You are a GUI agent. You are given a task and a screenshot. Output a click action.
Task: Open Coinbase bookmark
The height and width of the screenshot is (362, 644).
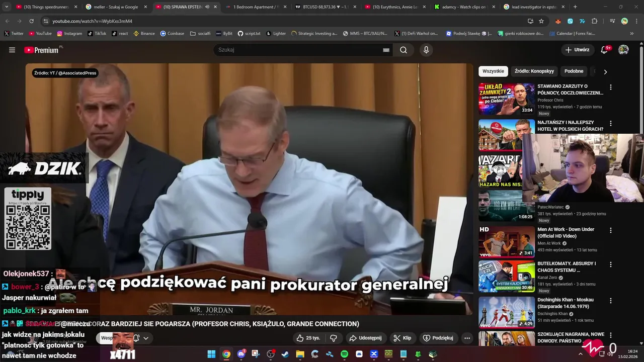pos(172,34)
